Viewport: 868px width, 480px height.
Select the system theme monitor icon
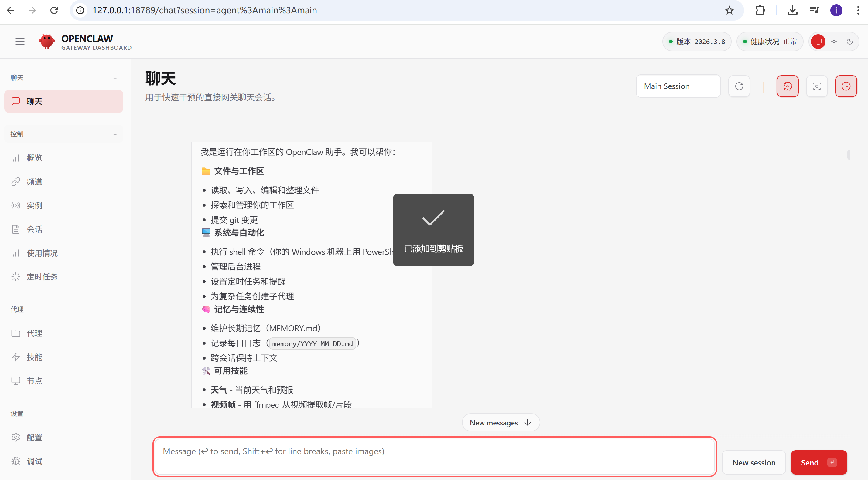point(818,41)
